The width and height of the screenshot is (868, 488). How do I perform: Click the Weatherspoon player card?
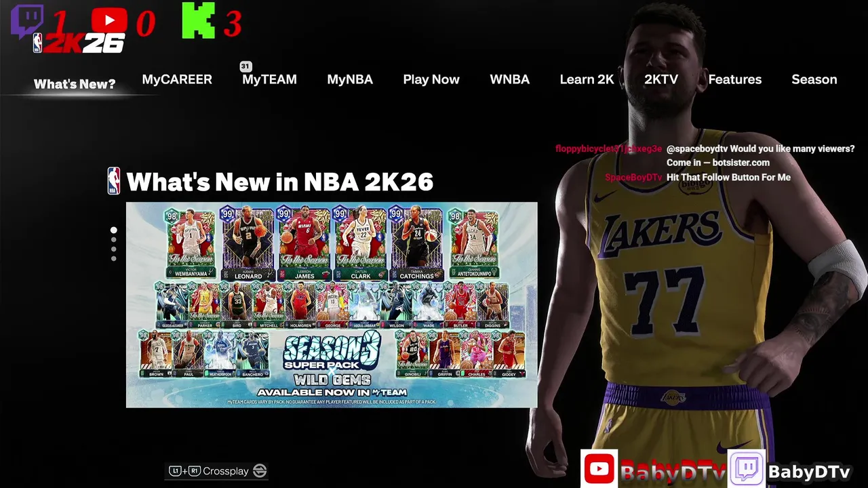[x=220, y=354]
